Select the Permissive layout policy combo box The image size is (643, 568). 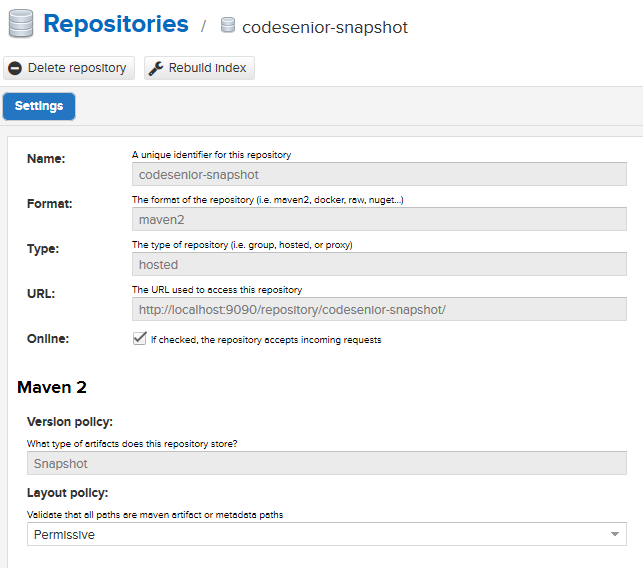[327, 534]
